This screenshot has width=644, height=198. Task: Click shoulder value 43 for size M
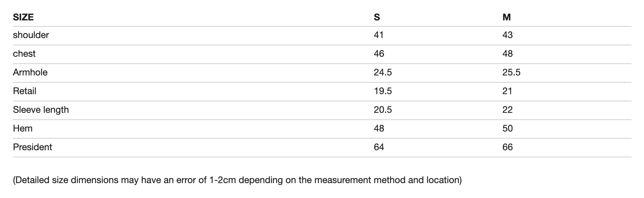507,35
